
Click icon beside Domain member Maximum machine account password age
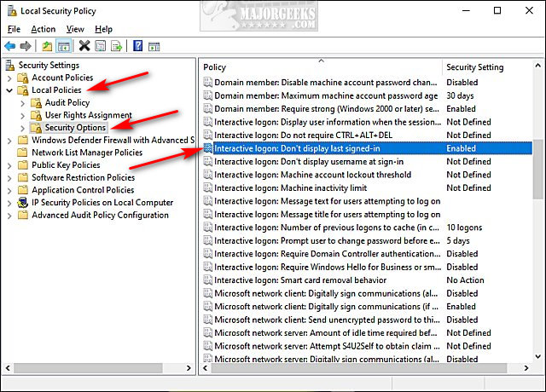pyautogui.click(x=207, y=95)
